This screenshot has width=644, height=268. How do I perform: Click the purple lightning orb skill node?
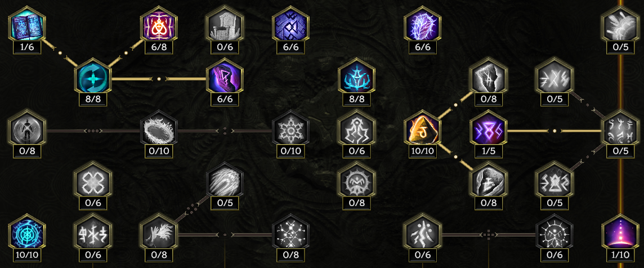point(423,25)
